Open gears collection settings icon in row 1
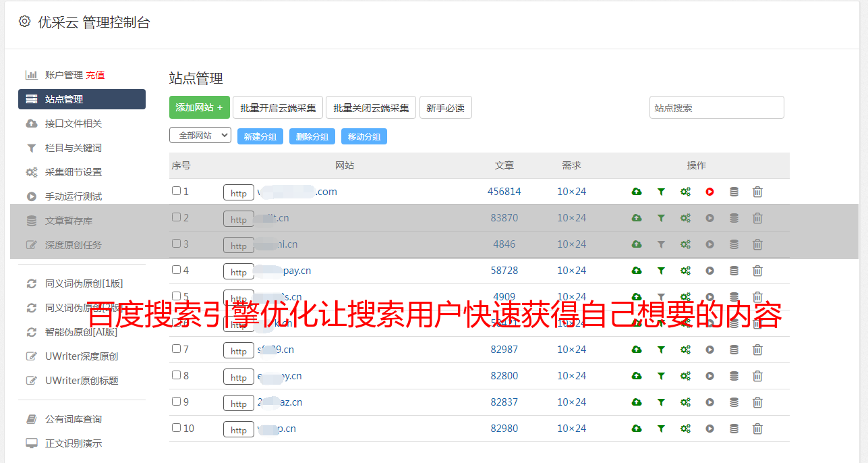Screen dimensions: 868x463 pos(685,192)
